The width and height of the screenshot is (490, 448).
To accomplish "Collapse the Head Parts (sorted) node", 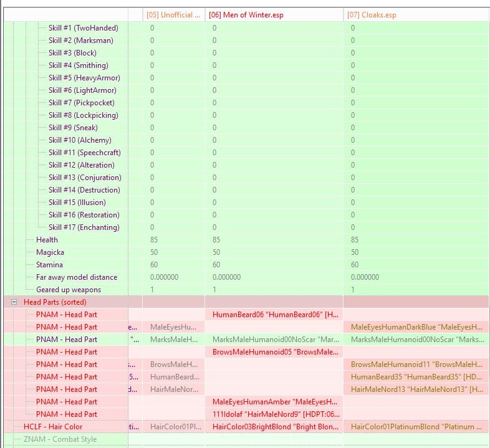I will (14, 302).
